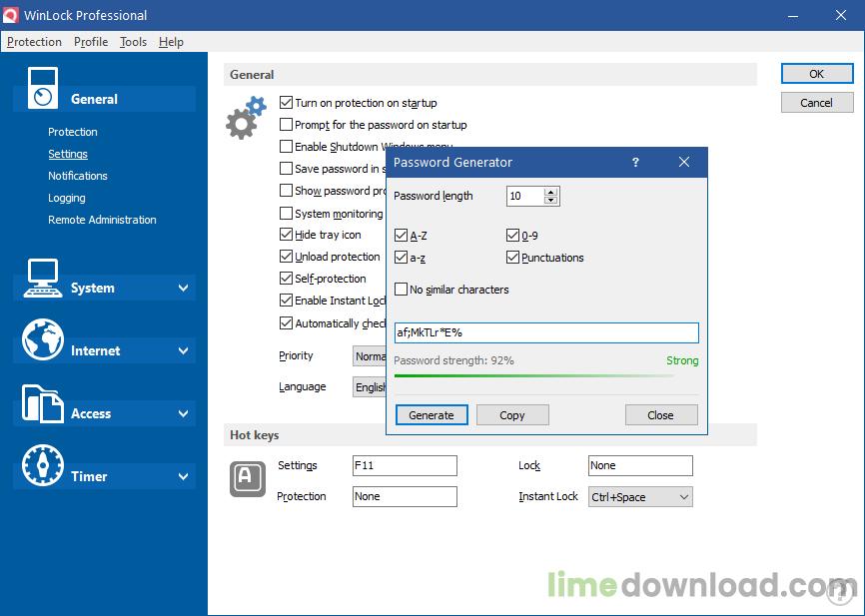Click the Generate button
The height and width of the screenshot is (616, 865).
432,415
